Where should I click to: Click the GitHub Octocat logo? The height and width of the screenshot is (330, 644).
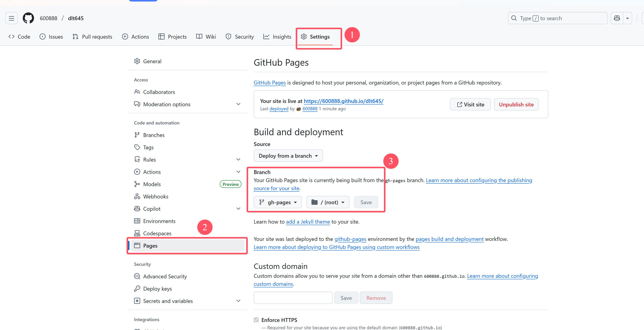[28, 18]
